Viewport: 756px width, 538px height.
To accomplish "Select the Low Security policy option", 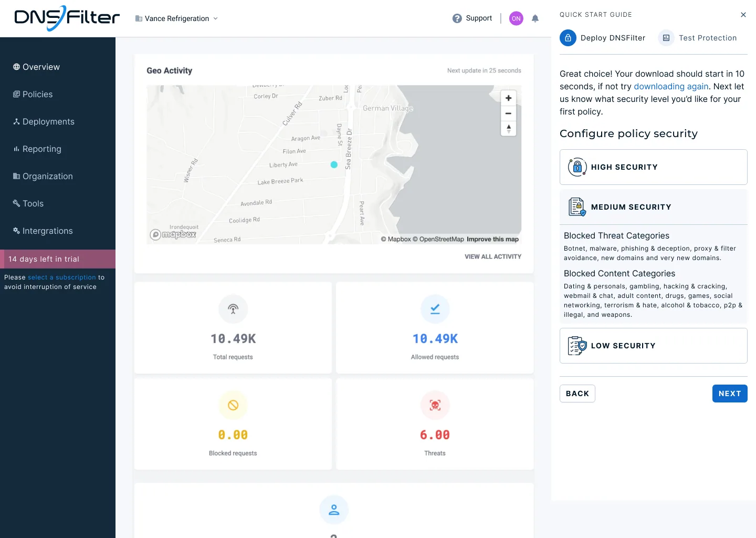I will [654, 346].
